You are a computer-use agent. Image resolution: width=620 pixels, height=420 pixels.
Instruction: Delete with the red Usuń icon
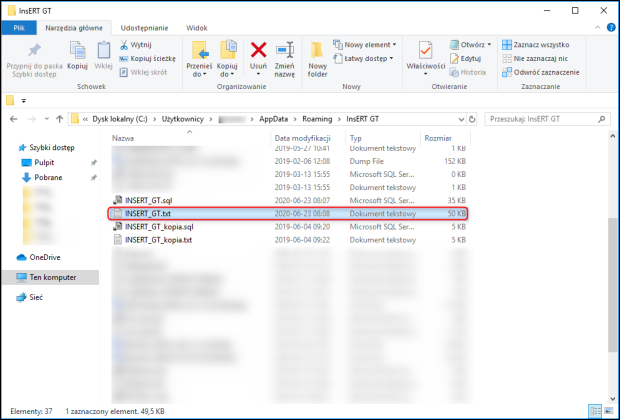click(258, 51)
